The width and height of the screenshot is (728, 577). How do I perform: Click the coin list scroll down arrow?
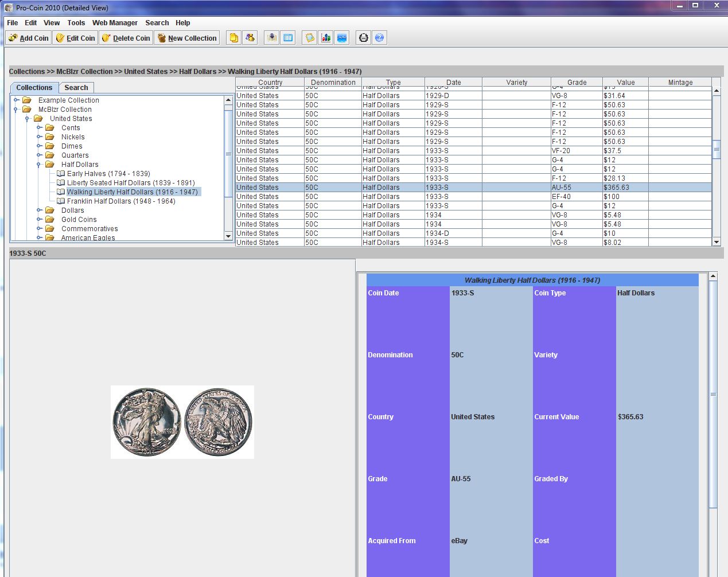click(x=716, y=242)
